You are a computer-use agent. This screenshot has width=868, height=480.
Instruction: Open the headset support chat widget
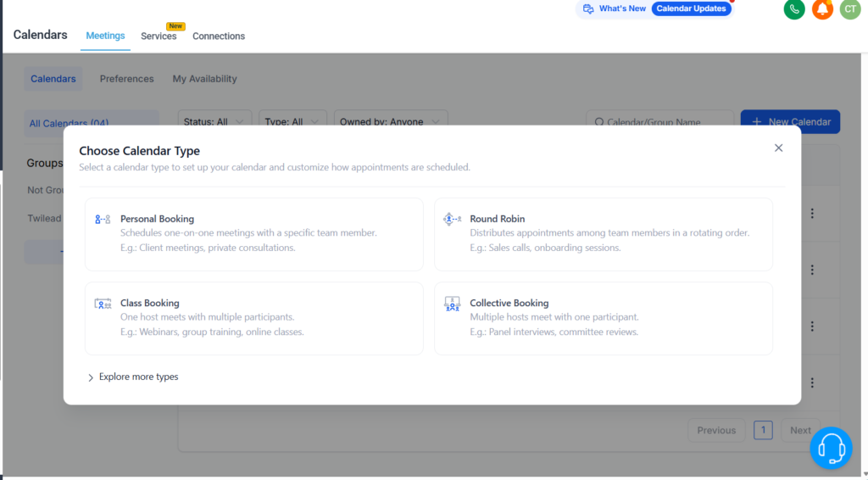[831, 447]
